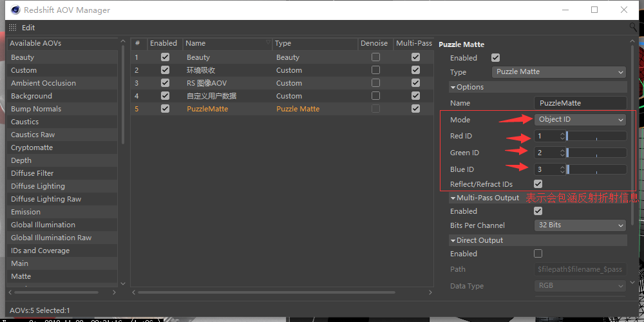Click the Name field PuzzleMatte
Image resolution: width=644 pixels, height=322 pixels.
pos(580,103)
